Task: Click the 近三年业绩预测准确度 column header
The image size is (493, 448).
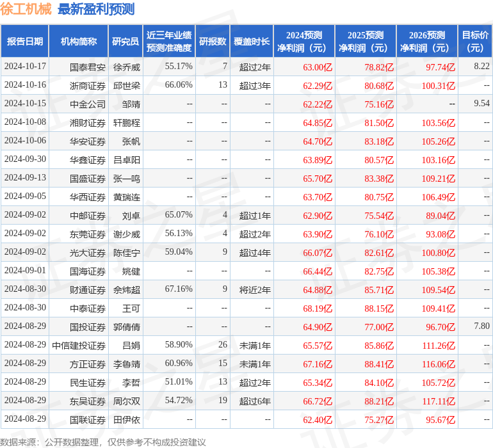Action: click(169, 41)
